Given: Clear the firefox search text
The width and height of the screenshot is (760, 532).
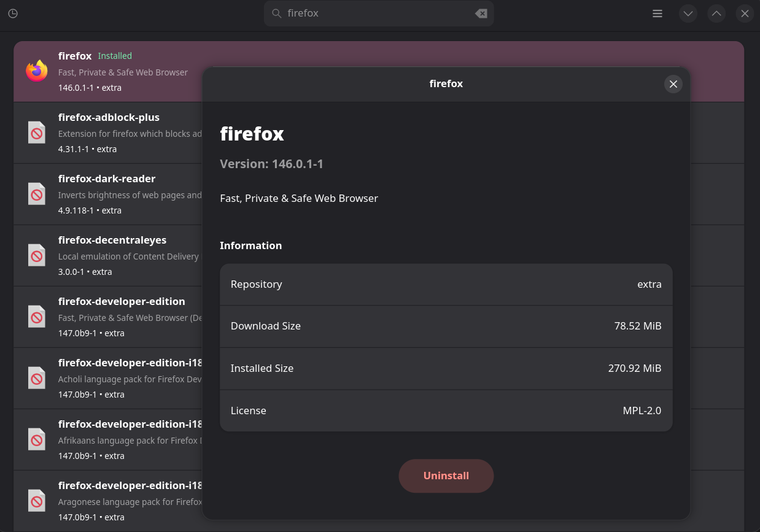Looking at the screenshot, I should [x=481, y=13].
